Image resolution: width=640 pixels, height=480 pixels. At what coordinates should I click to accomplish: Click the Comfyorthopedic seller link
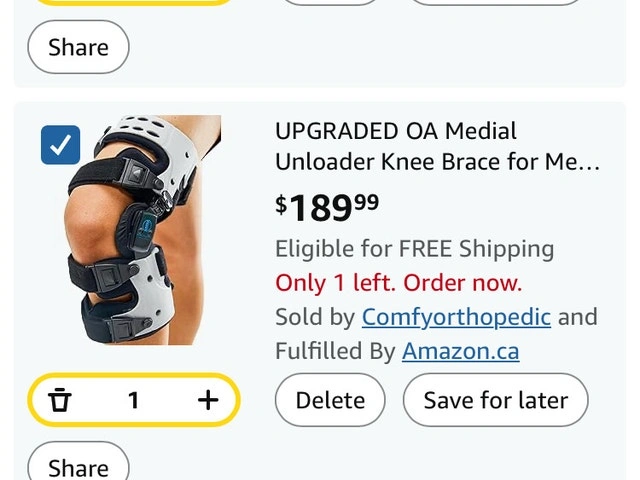(456, 317)
